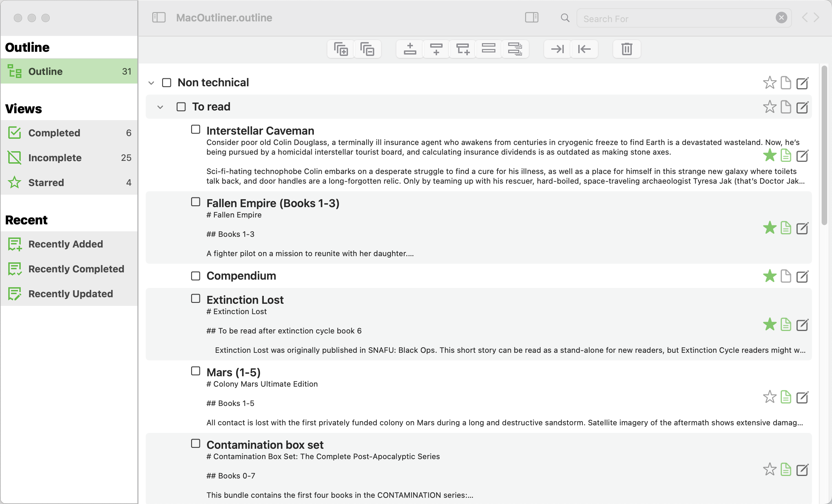Go to next search result arrow
Image resolution: width=832 pixels, height=504 pixels.
coord(817,18)
